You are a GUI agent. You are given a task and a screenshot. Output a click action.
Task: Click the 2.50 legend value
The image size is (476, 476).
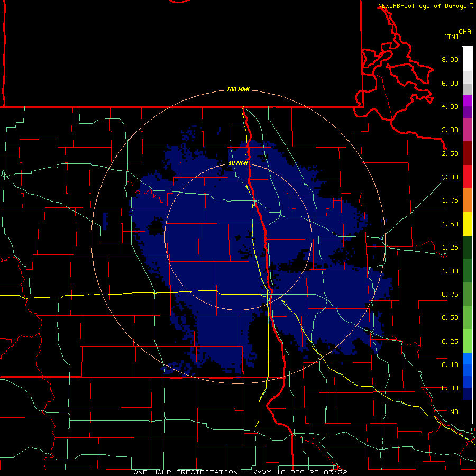click(x=450, y=153)
